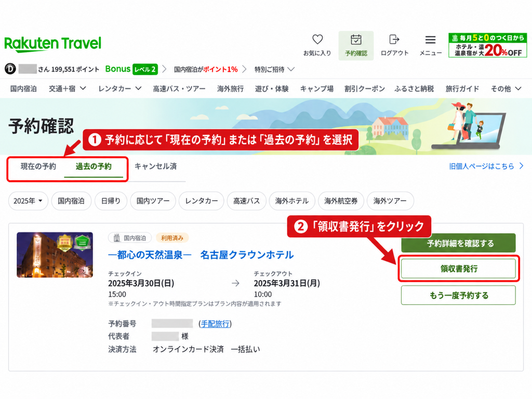Click the Rakuten Travel logo
Image resolution: width=532 pixels, height=399 pixels.
click(x=52, y=44)
